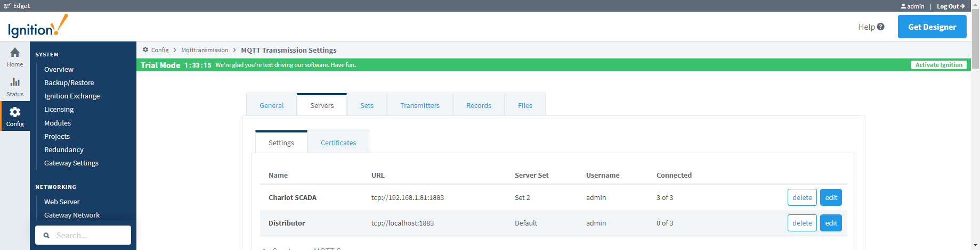Click the Trial Mode timer 1:33:15
The height and width of the screenshot is (250, 980).
click(x=198, y=65)
